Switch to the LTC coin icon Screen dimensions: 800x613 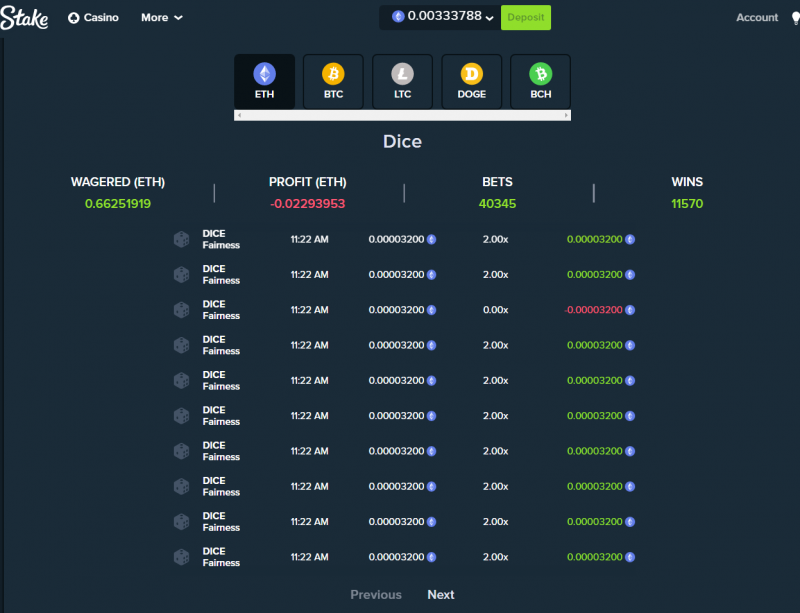[x=403, y=74]
